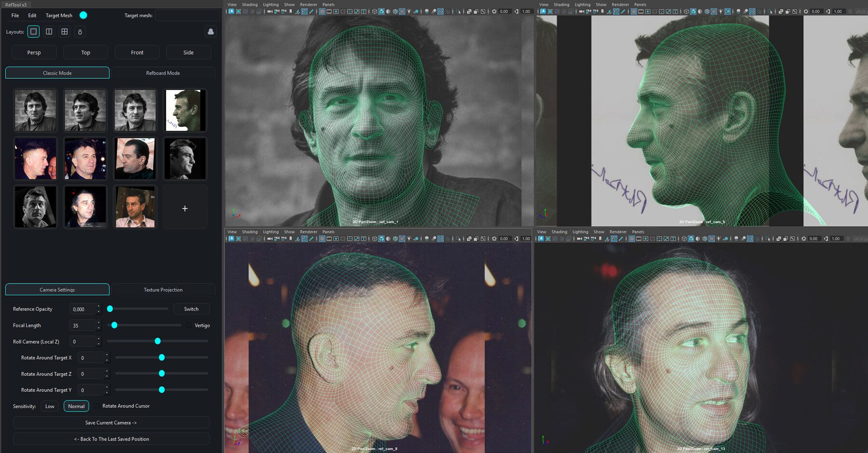Click the head silhouette icon button
The image size is (868, 453).
(x=211, y=32)
